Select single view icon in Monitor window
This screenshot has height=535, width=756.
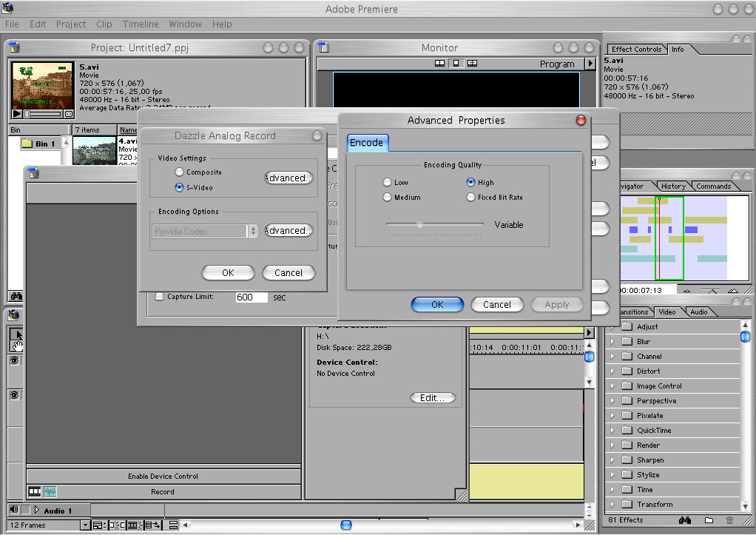(x=456, y=63)
